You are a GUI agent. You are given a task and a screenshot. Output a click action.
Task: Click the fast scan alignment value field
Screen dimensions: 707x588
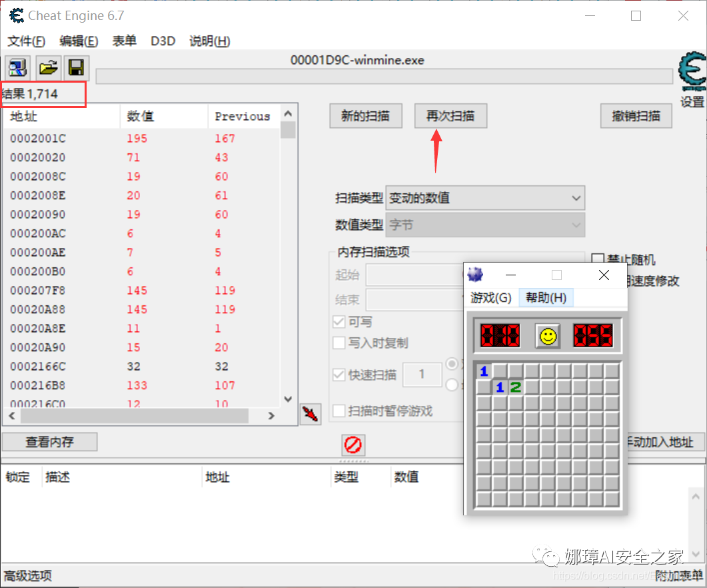(x=422, y=374)
